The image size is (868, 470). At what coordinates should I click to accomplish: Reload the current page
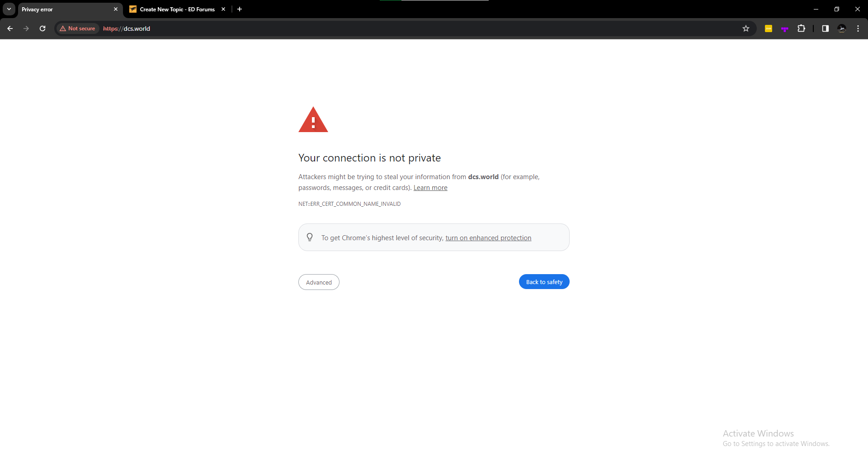point(42,28)
